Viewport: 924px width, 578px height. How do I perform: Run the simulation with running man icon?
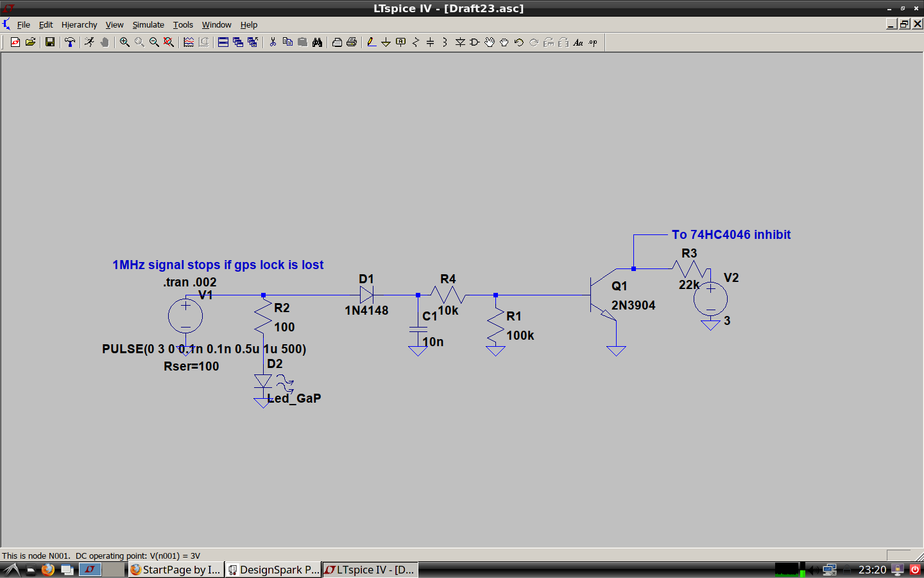(89, 42)
